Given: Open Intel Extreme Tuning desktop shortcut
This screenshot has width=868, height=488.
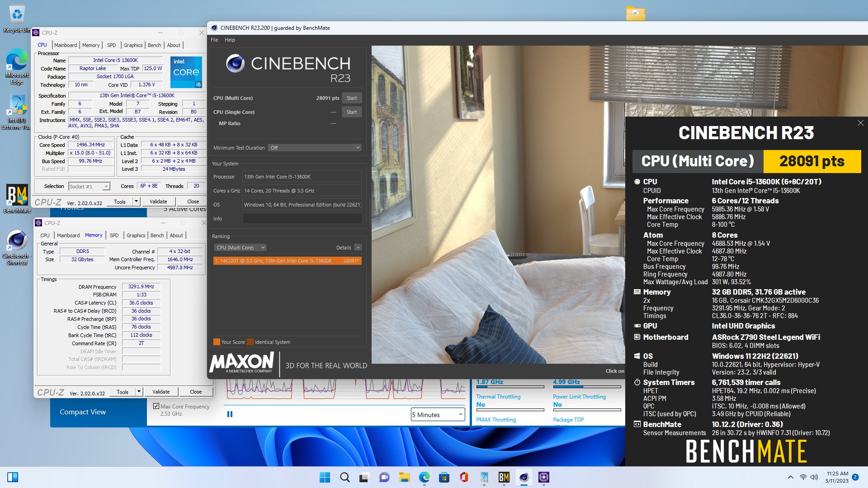Looking at the screenshot, I should tap(17, 112).
